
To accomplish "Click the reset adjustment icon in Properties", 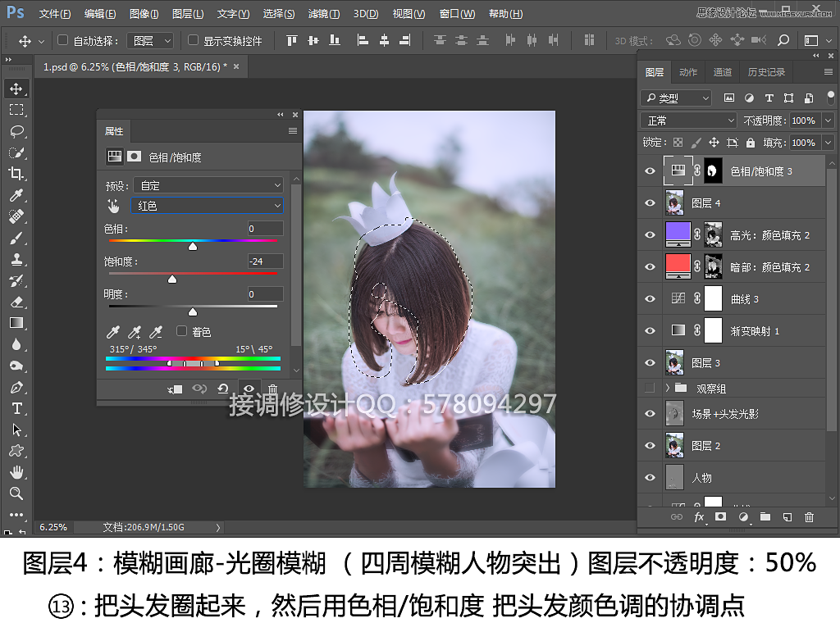I will [x=223, y=389].
